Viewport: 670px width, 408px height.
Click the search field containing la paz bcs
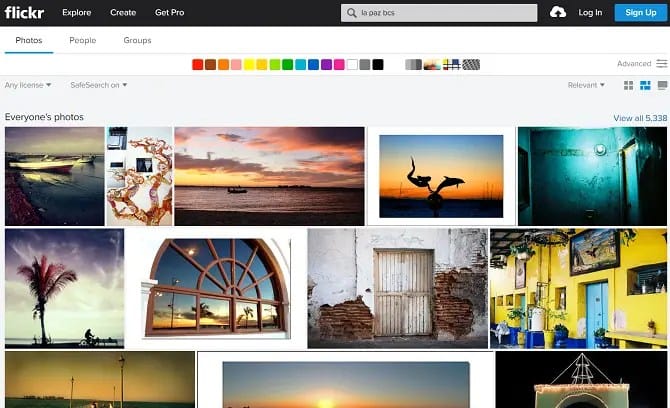439,13
